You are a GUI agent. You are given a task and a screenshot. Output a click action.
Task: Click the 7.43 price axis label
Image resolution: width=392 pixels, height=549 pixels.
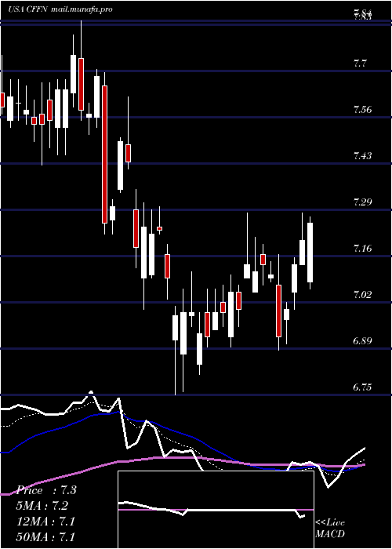(362, 155)
